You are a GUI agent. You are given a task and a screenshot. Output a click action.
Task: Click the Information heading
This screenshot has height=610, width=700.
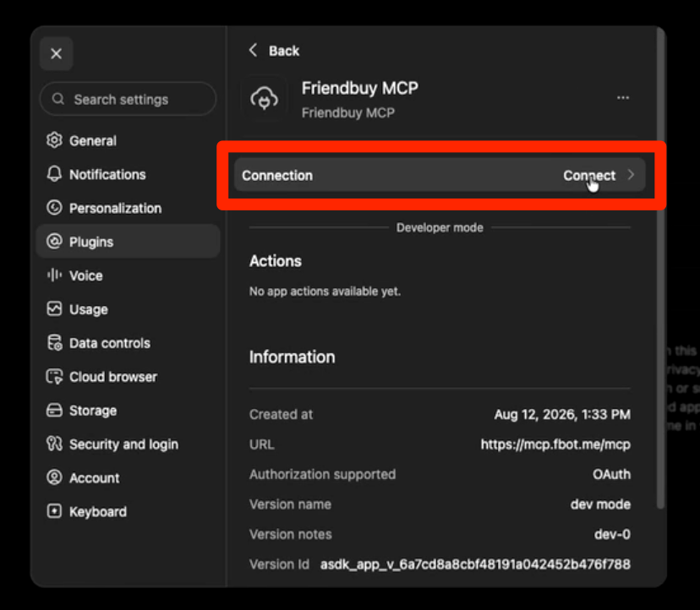pyautogui.click(x=292, y=357)
